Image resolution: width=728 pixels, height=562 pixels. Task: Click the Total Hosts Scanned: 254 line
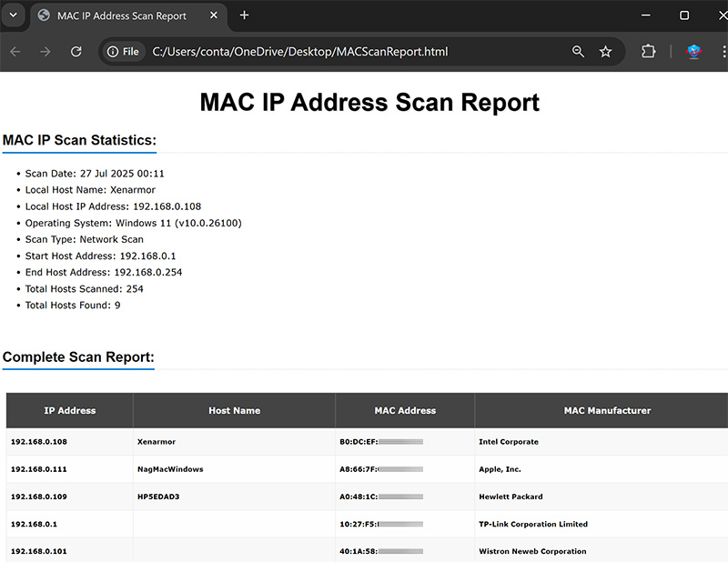[84, 289]
